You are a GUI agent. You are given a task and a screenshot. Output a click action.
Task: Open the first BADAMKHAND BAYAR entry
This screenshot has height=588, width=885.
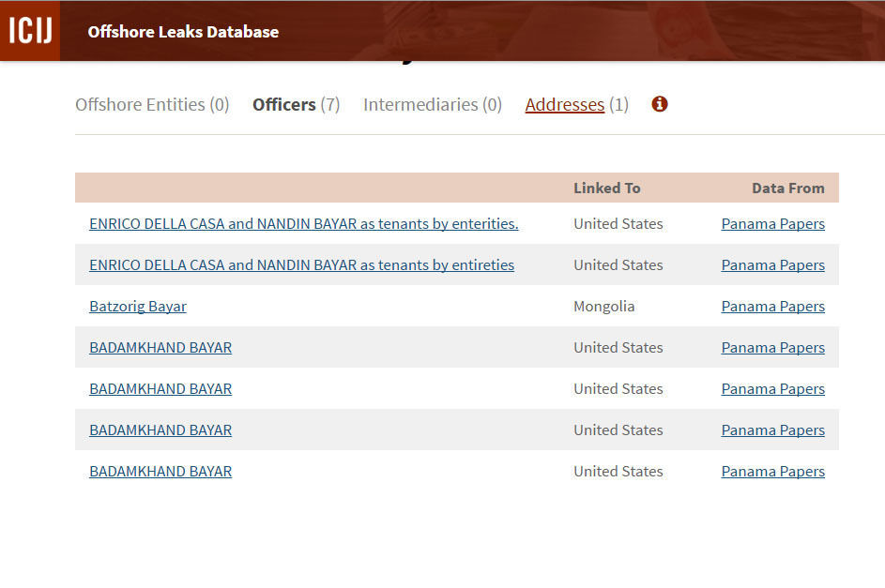pyautogui.click(x=160, y=348)
